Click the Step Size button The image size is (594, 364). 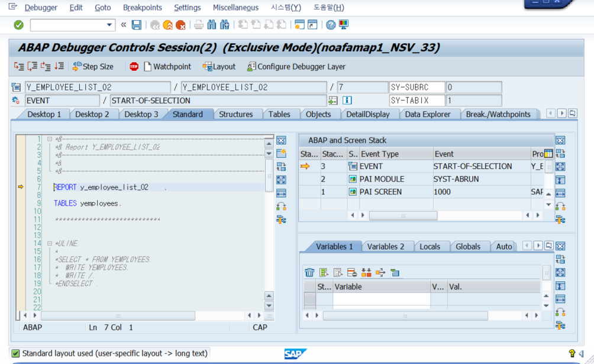[93, 67]
